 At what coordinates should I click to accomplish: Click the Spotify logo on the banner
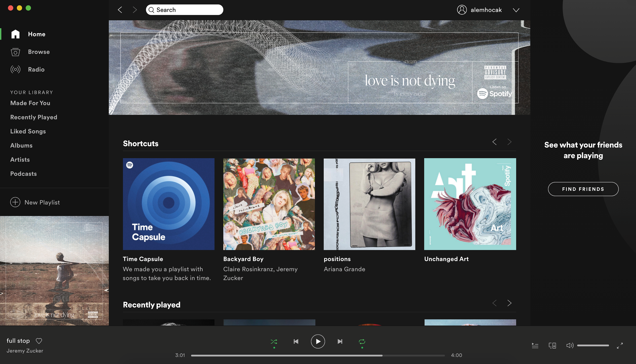[x=494, y=93]
